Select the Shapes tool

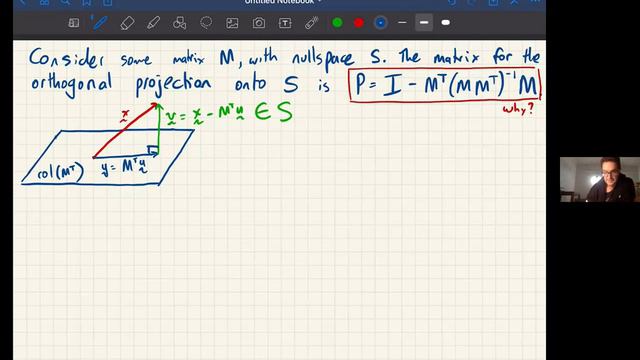pyautogui.click(x=179, y=23)
